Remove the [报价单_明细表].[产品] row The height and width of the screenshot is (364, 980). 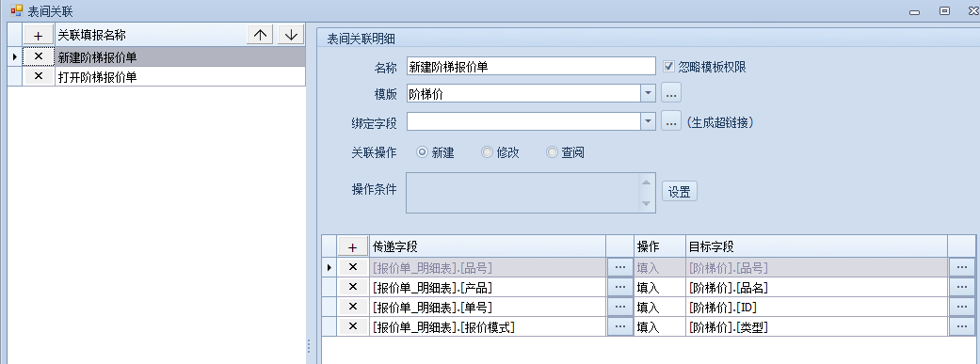pos(352,287)
